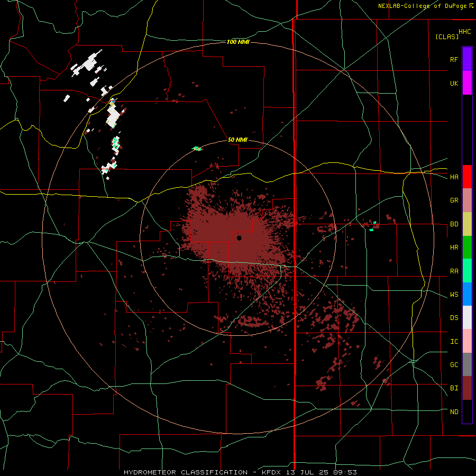Click the HA red legend swatch
The width and height of the screenshot is (476, 476).
tap(467, 177)
